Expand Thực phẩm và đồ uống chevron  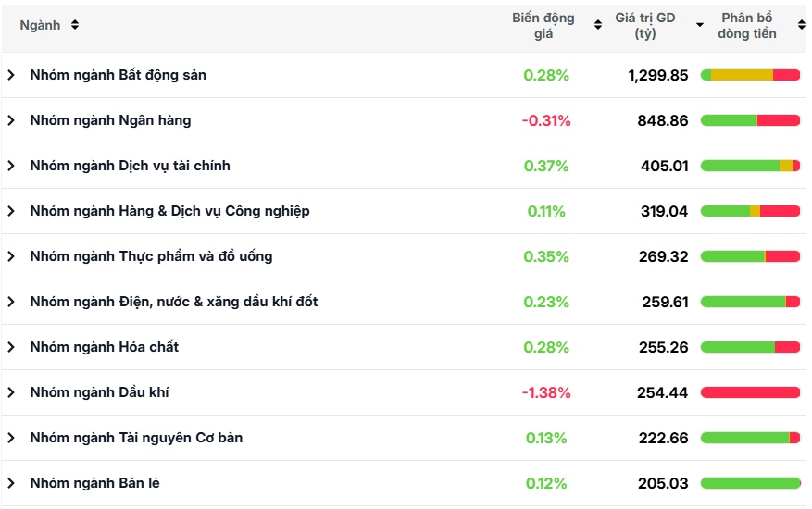tap(11, 256)
